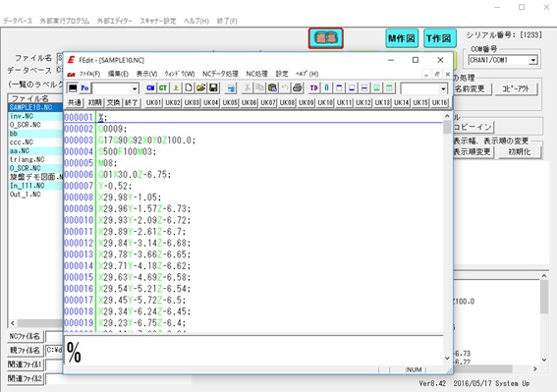This screenshot has width=557, height=392.
Task: Click the file list's left scroll arrow
Action: (x=13, y=323)
